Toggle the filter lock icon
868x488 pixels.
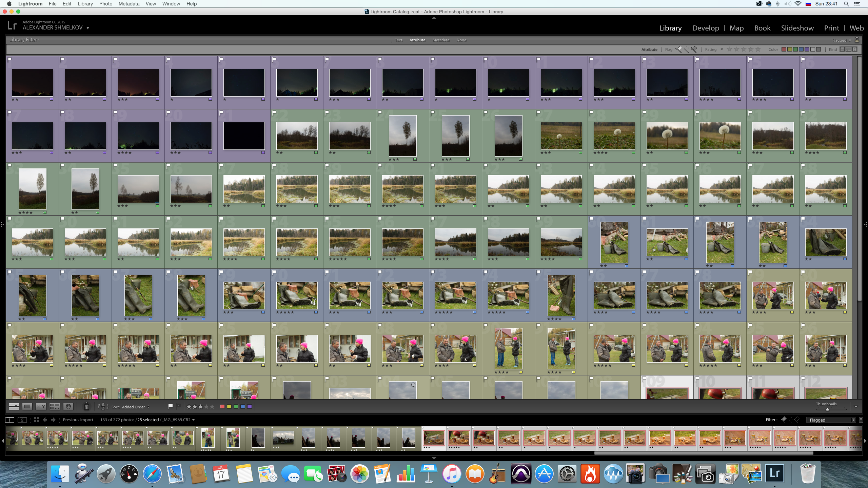[857, 40]
